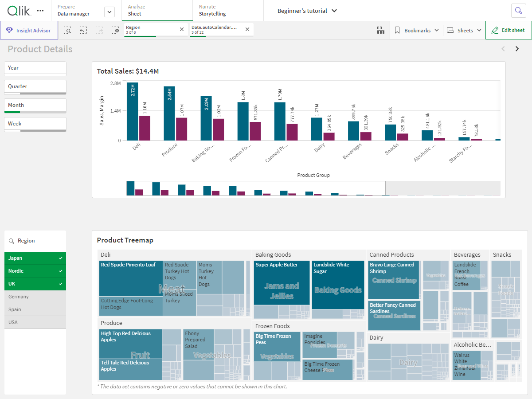Image resolution: width=532 pixels, height=399 pixels.
Task: Click the Beverages axis label
Action: click(x=352, y=151)
